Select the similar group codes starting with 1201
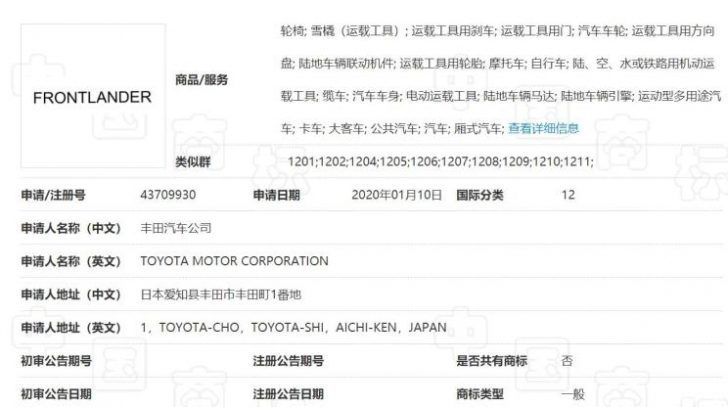The width and height of the screenshot is (728, 407). [x=441, y=162]
